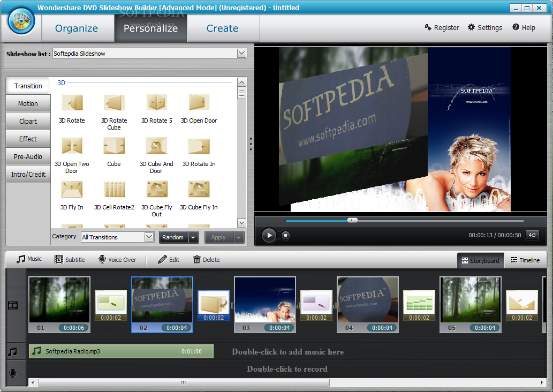Switch to the Create tab
This screenshot has height=392, width=553.
pyautogui.click(x=223, y=28)
